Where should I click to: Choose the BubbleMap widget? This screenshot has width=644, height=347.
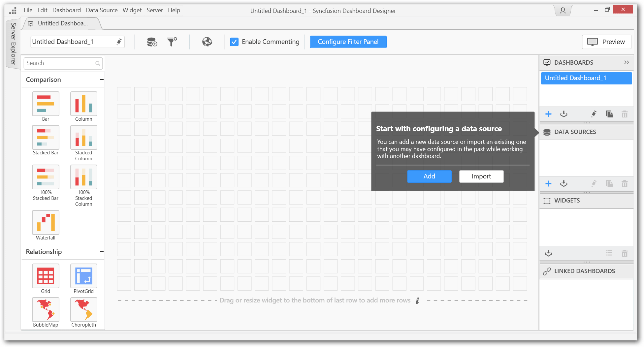[46, 310]
